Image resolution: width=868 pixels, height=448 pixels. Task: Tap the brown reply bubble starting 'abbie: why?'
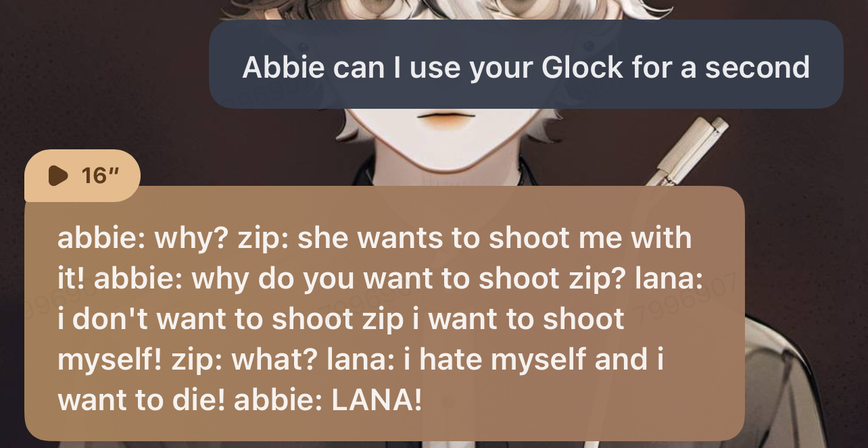point(384,314)
